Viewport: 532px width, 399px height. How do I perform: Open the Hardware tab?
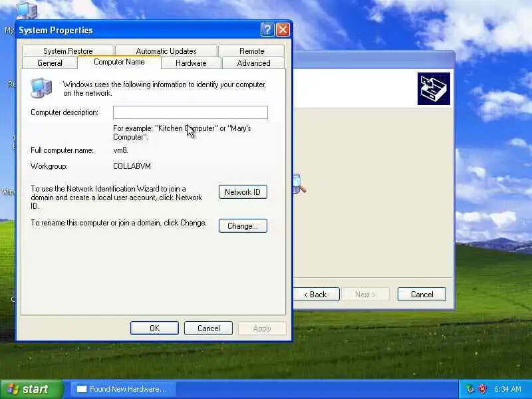(x=191, y=63)
